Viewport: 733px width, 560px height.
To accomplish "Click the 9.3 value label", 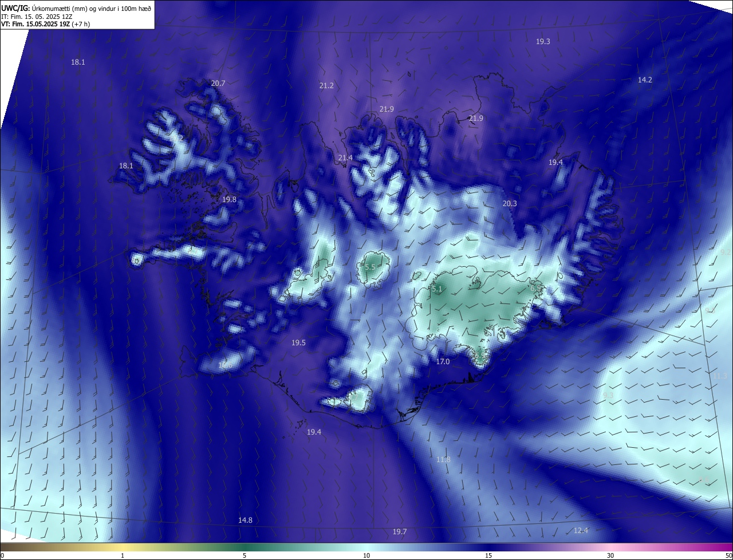I will pos(608,395).
